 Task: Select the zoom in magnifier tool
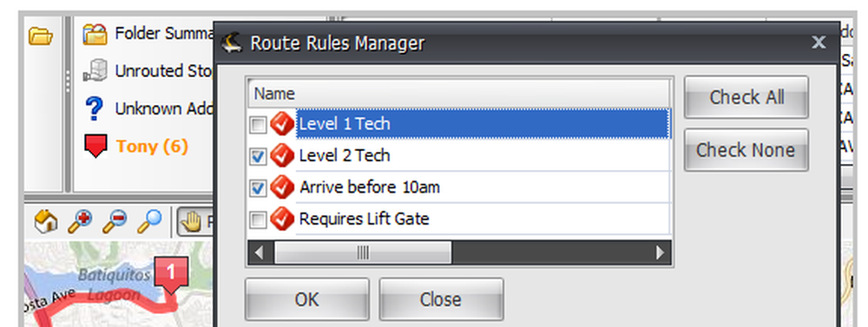click(80, 222)
